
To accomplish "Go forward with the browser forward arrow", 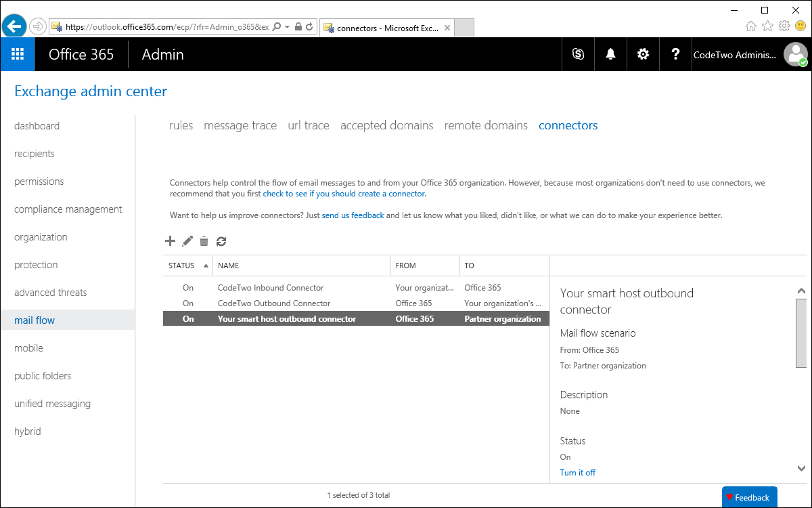I will [38, 26].
